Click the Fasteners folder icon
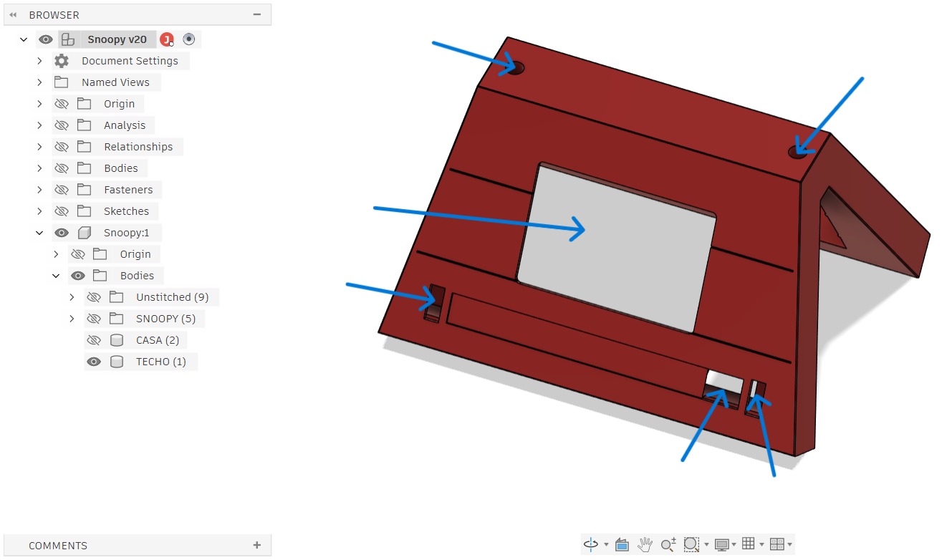947x560 pixels. (x=84, y=190)
